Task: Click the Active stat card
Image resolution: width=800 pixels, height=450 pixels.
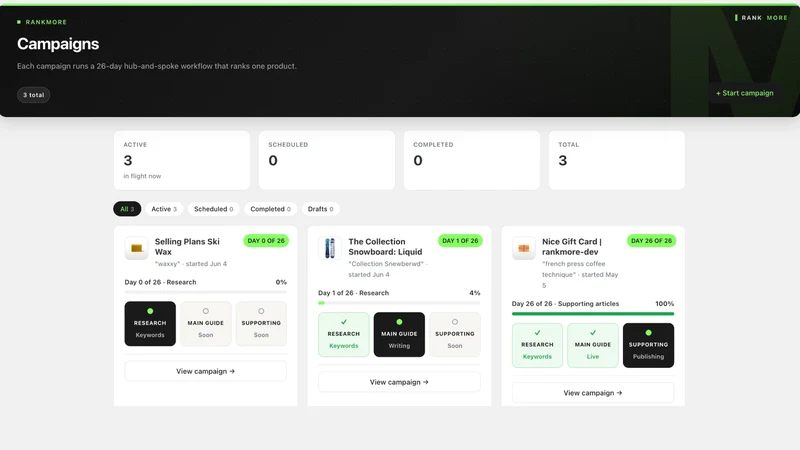Action: point(182,160)
